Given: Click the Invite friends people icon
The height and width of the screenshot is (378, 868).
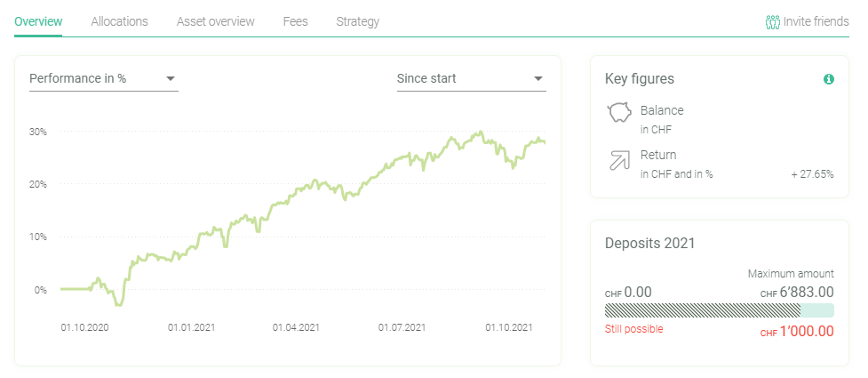Looking at the screenshot, I should click(x=772, y=21).
